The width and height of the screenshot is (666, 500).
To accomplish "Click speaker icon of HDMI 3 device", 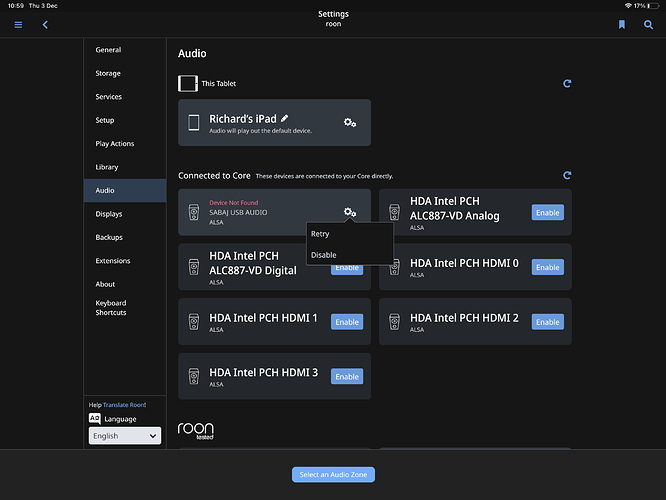I will point(194,376).
